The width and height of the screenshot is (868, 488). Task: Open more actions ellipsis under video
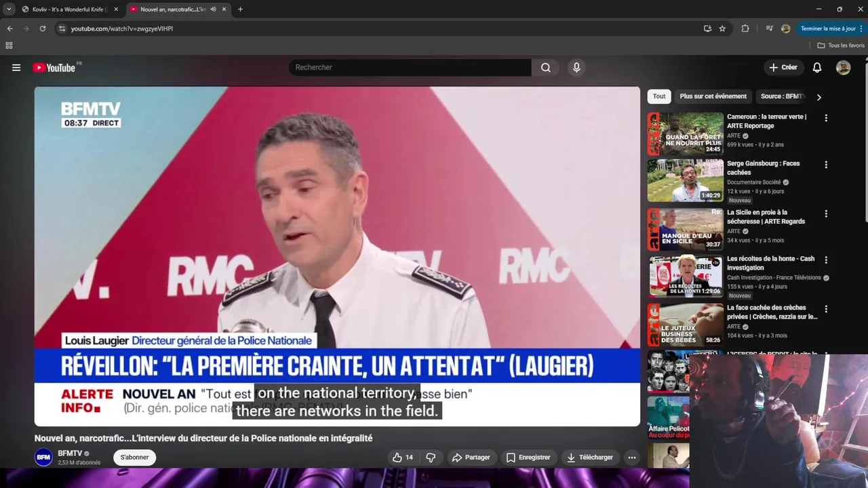[632, 457]
